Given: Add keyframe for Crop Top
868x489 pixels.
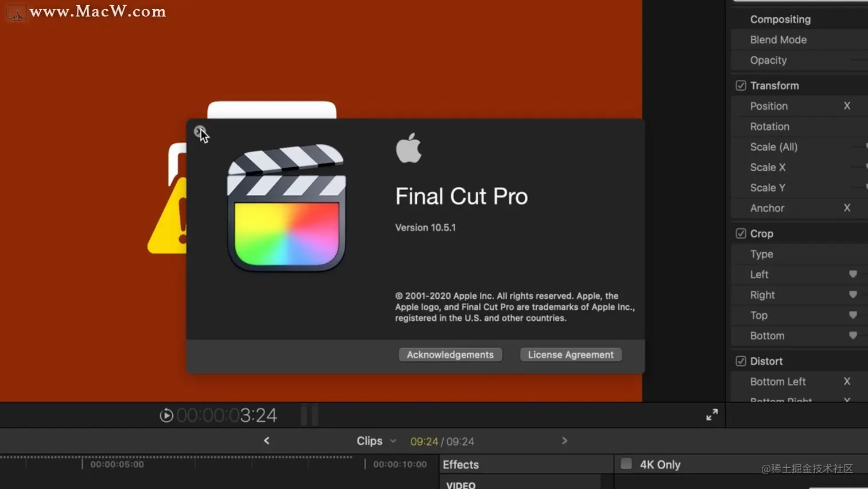Looking at the screenshot, I should pyautogui.click(x=853, y=315).
